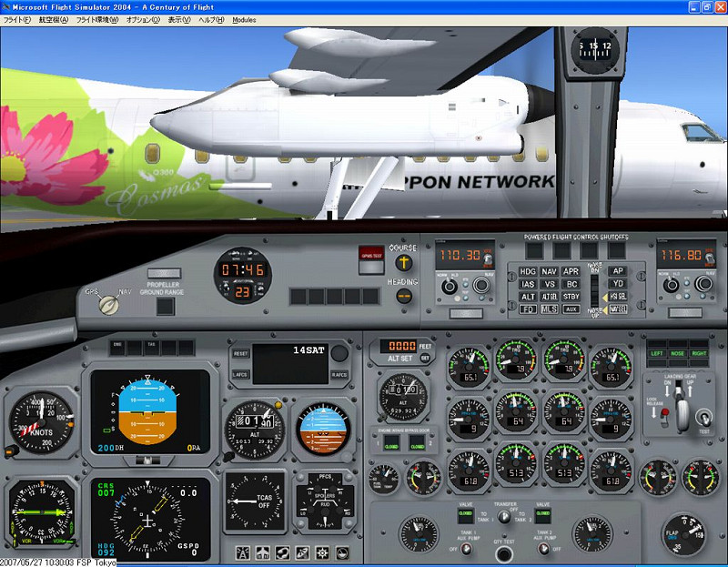Image resolution: width=728 pixels, height=567 pixels.
Task: Open the オプション(O) options menu
Action: tap(143, 20)
